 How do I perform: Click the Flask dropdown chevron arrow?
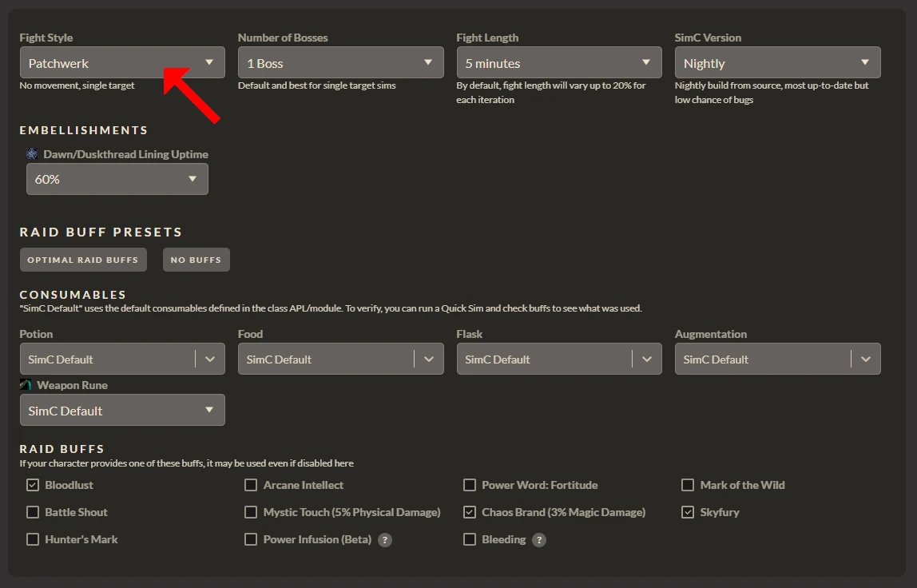pyautogui.click(x=647, y=360)
